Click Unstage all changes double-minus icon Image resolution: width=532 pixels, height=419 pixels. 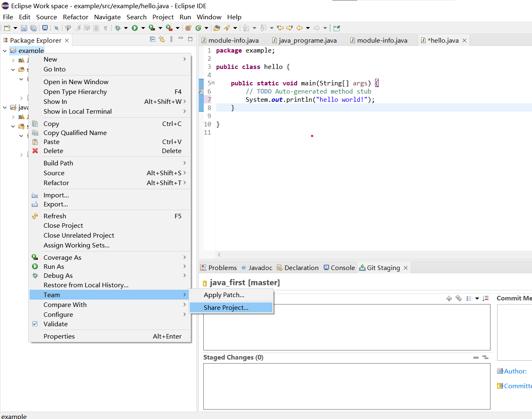(485, 357)
